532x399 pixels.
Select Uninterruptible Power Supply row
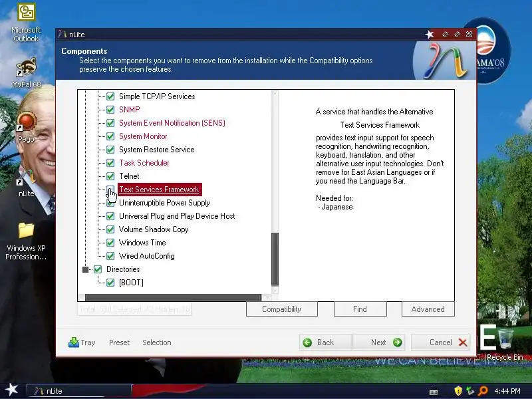[x=164, y=203]
